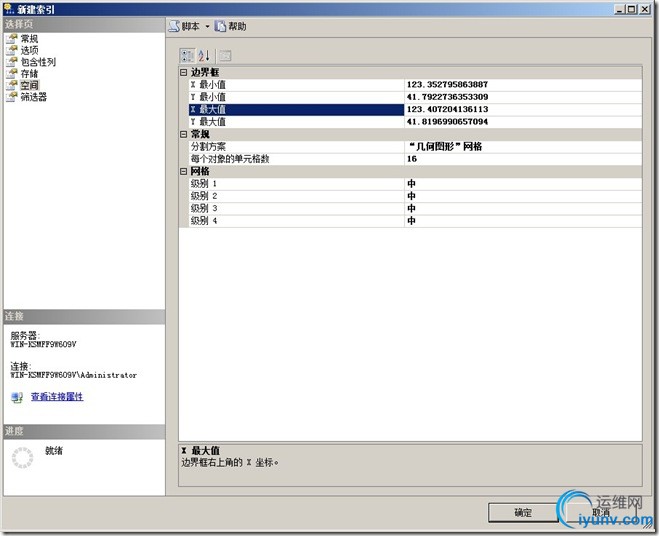Click the 新建索引 title bar icon
Viewport: 659px width, 536px height.
[x=8, y=9]
